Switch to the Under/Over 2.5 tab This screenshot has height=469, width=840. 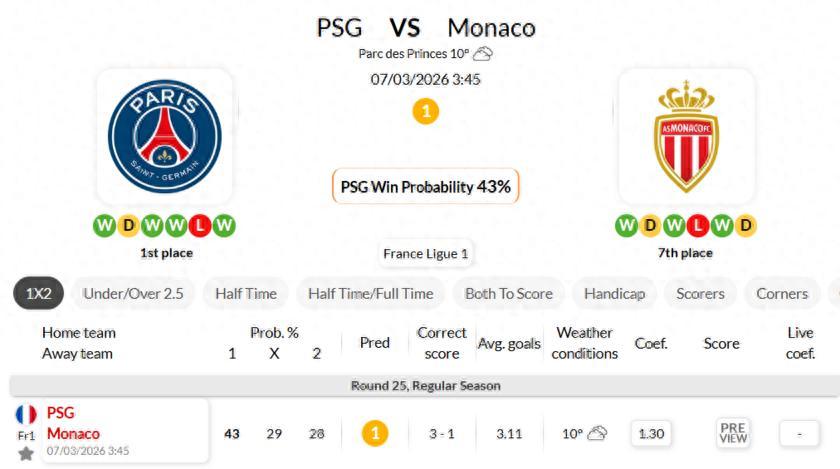pyautogui.click(x=133, y=294)
